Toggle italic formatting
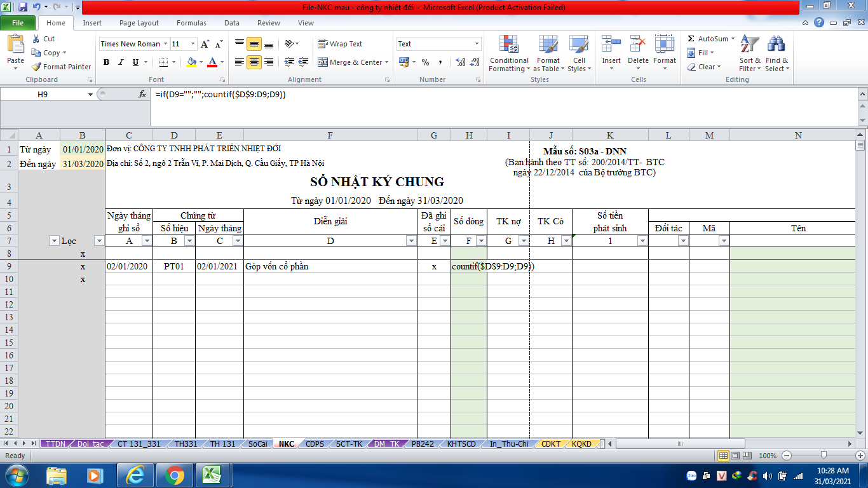 121,62
